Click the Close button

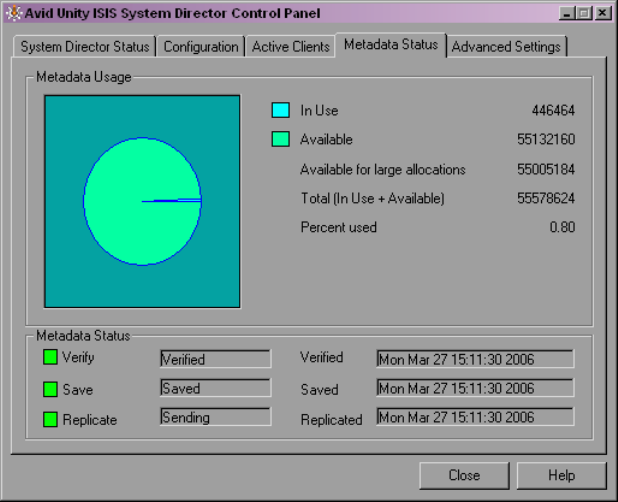tap(464, 475)
